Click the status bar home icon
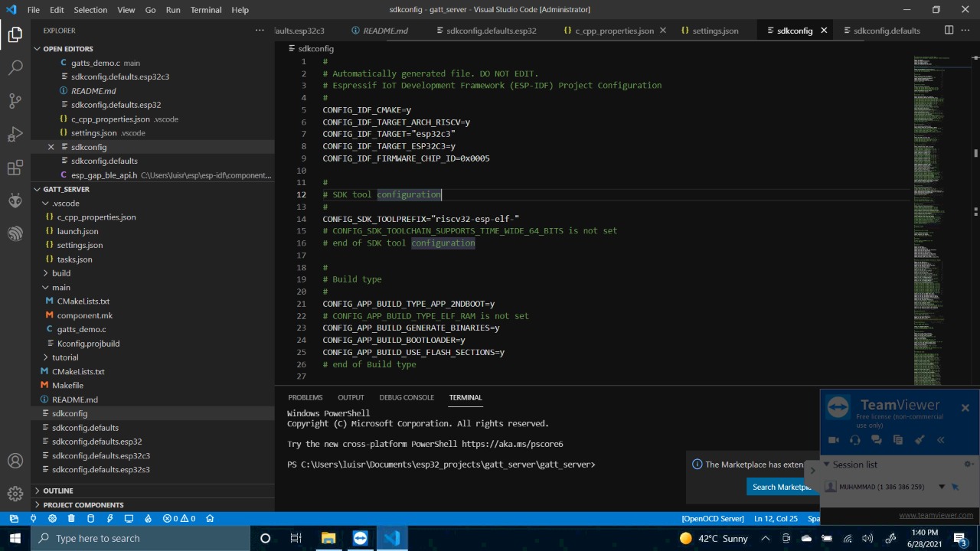 pos(210,518)
